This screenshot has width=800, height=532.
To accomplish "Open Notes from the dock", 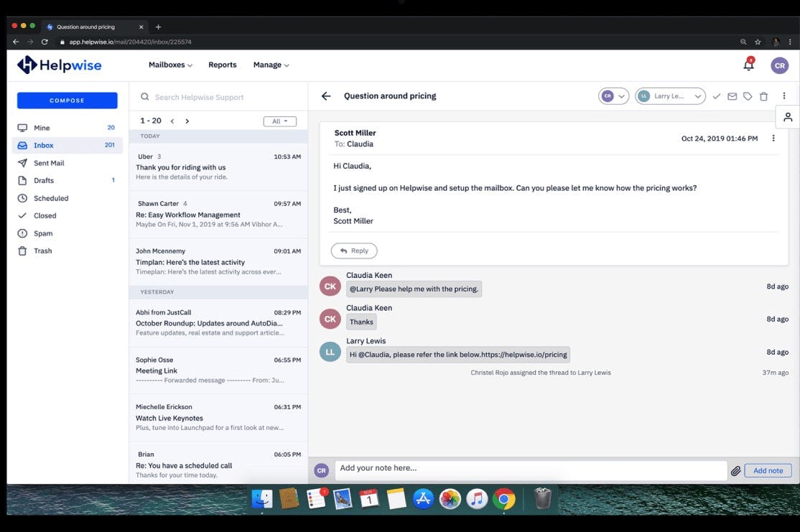I will click(x=396, y=499).
